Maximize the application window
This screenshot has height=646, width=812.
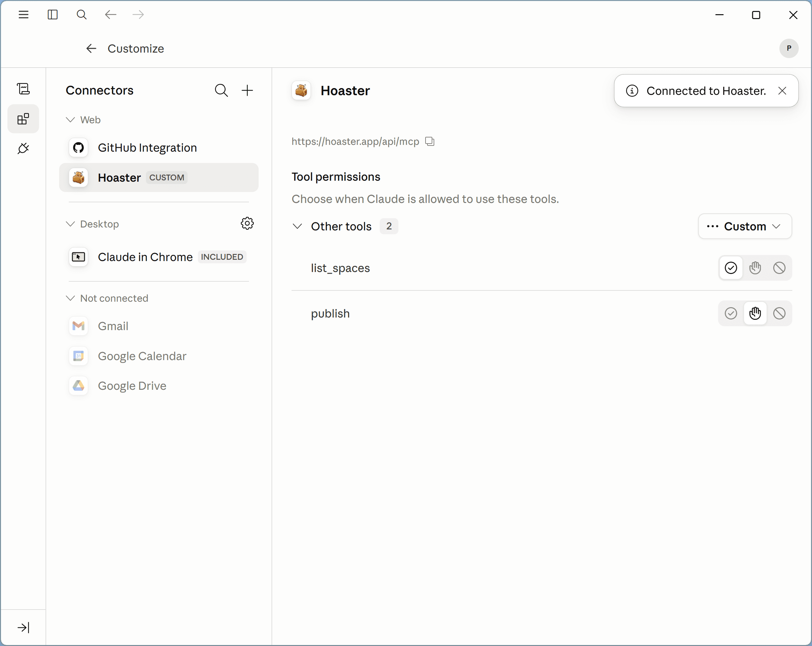[x=756, y=15]
